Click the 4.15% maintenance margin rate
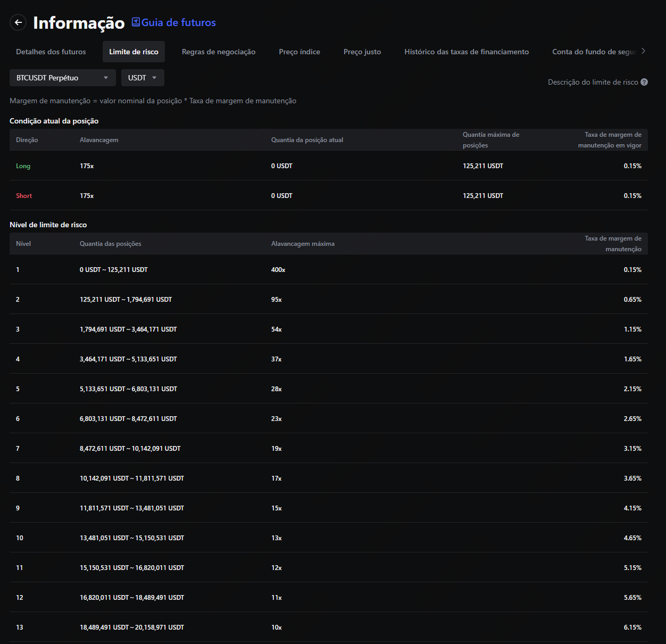666x644 pixels. click(632, 508)
